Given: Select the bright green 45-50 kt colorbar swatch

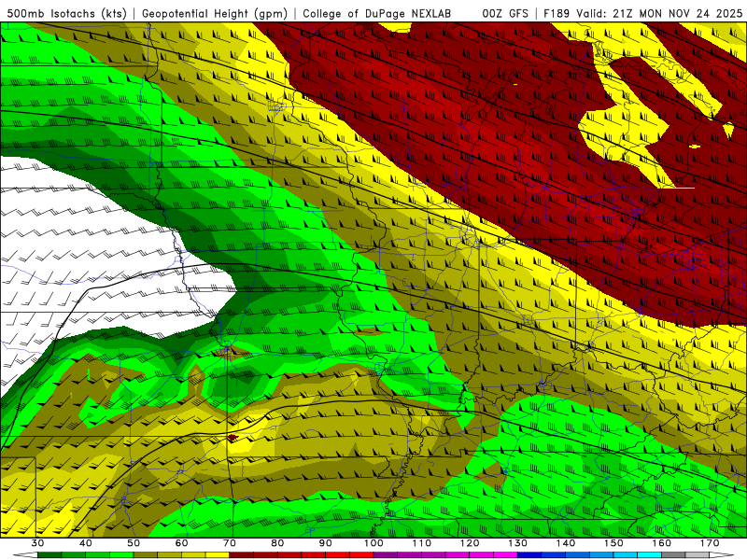Looking at the screenshot, I should pyautogui.click(x=121, y=555).
